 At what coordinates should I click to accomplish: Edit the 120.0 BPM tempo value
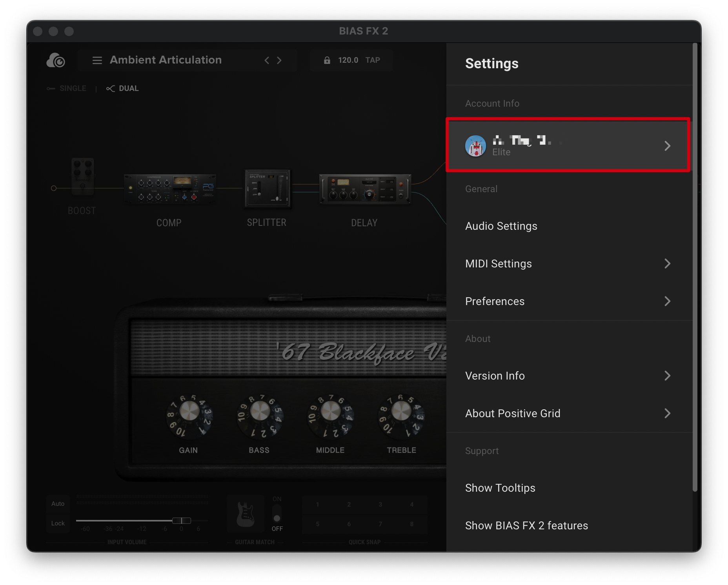[348, 60]
